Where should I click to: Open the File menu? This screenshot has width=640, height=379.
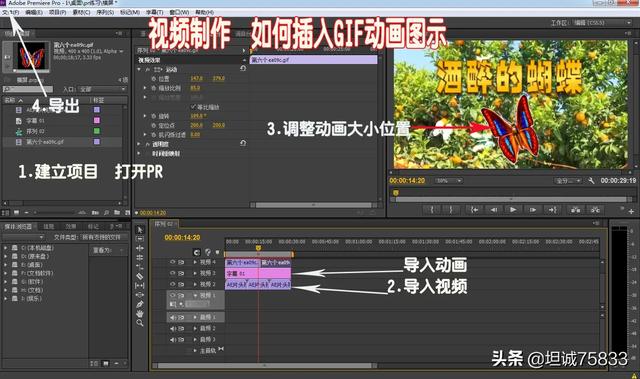coord(10,12)
